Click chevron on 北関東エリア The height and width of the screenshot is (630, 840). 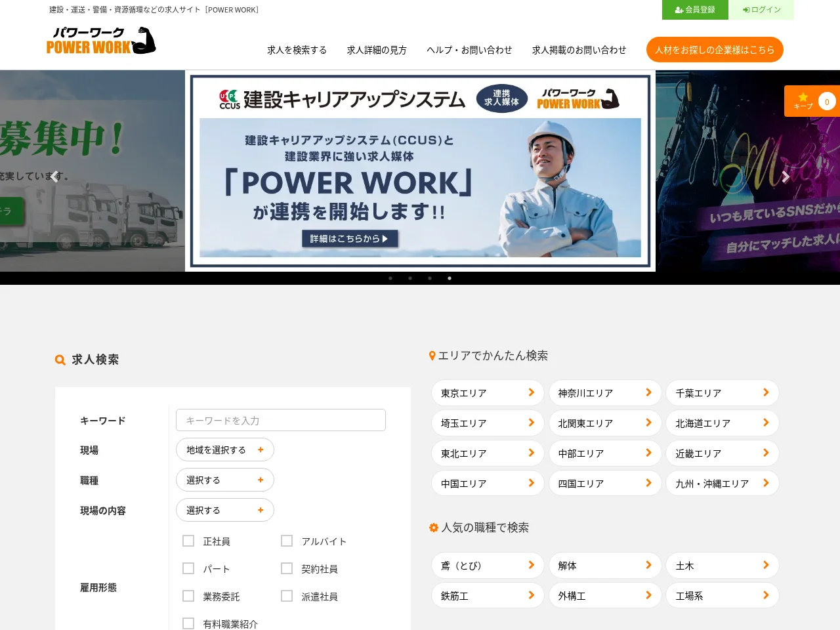(x=649, y=423)
